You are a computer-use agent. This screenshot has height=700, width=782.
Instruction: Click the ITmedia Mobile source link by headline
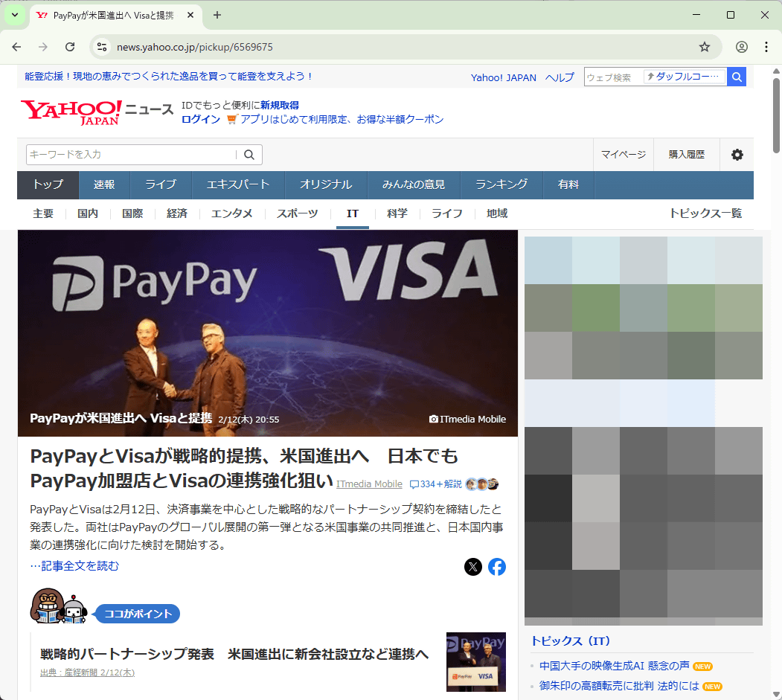369,484
